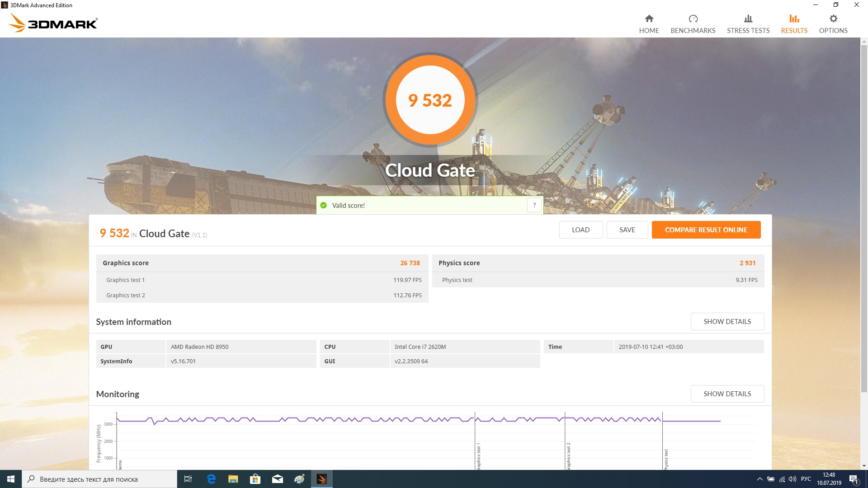Click the Graphics test 2 row
868x488 pixels.
coord(262,295)
